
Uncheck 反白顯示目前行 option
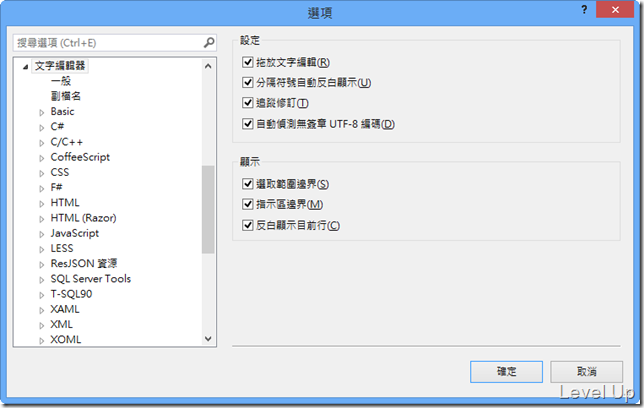tap(247, 225)
